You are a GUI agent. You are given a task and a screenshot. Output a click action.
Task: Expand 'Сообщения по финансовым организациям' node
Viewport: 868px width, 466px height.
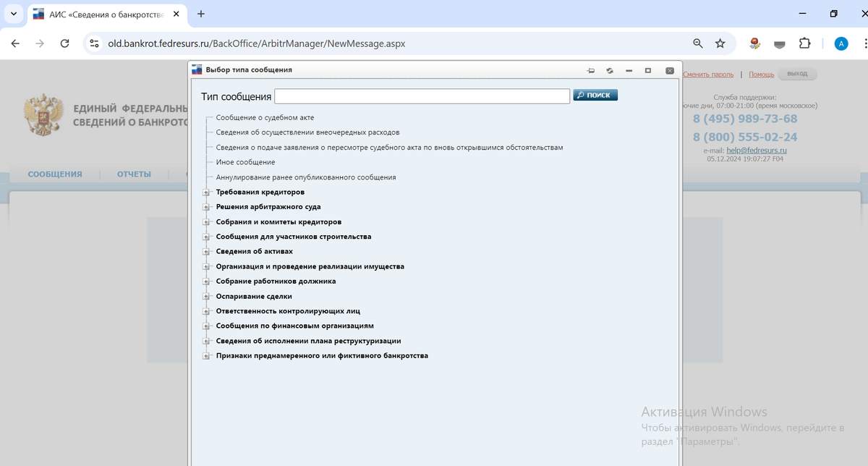(x=206, y=326)
